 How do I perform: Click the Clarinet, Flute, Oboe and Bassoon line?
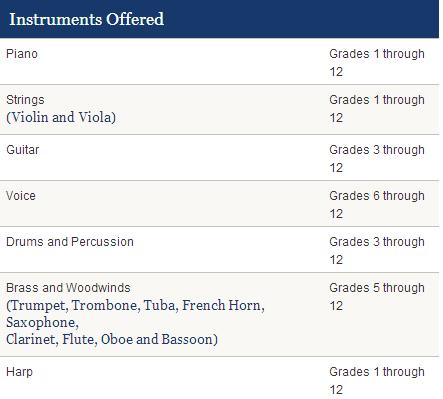pos(112,339)
